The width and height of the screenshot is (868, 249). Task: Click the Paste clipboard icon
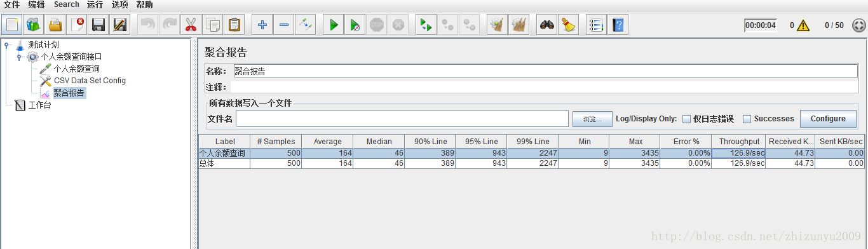234,25
